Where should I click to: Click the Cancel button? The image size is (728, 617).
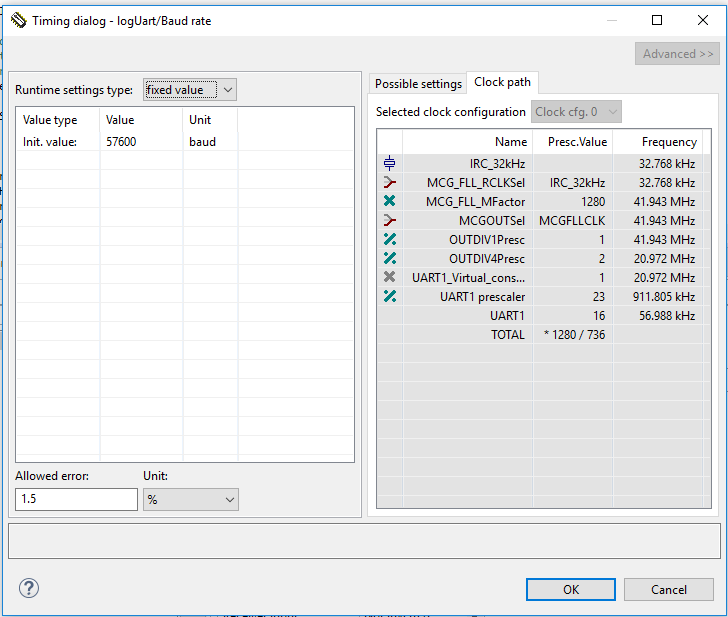tap(669, 590)
